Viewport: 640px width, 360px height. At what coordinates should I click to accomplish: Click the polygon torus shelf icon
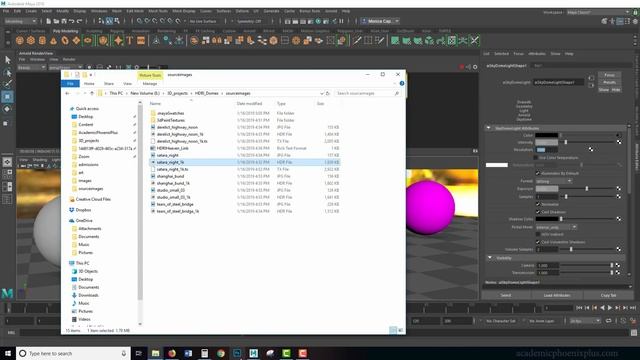coord(65,40)
